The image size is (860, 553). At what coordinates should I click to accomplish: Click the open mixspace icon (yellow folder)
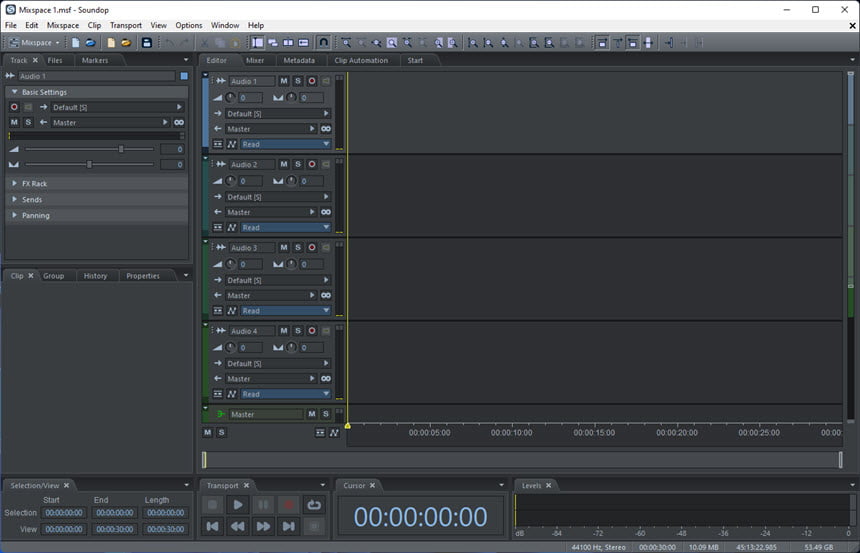126,43
